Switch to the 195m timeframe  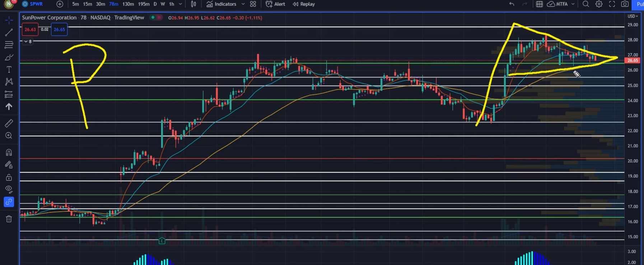coord(144,4)
